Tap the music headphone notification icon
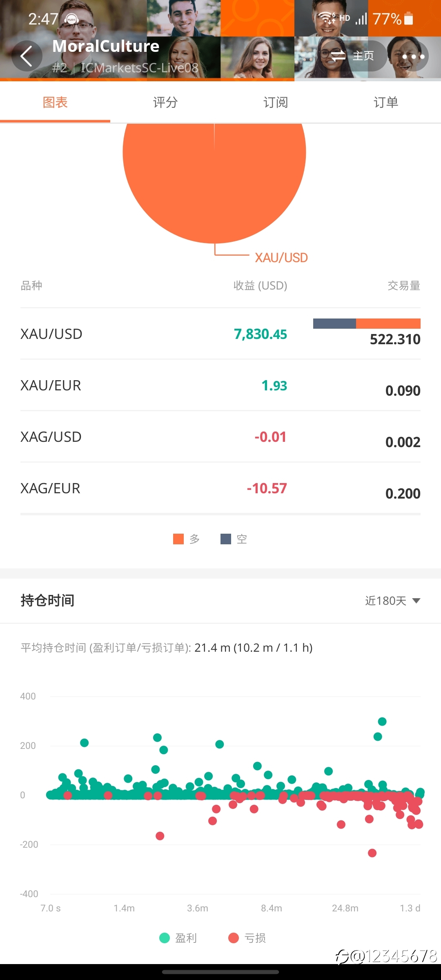The image size is (441, 980). (x=72, y=19)
